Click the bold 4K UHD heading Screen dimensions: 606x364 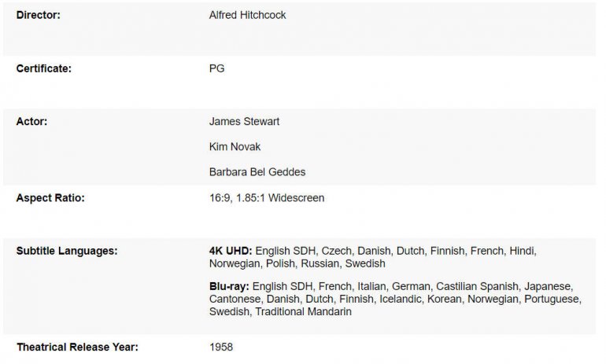click(x=231, y=251)
